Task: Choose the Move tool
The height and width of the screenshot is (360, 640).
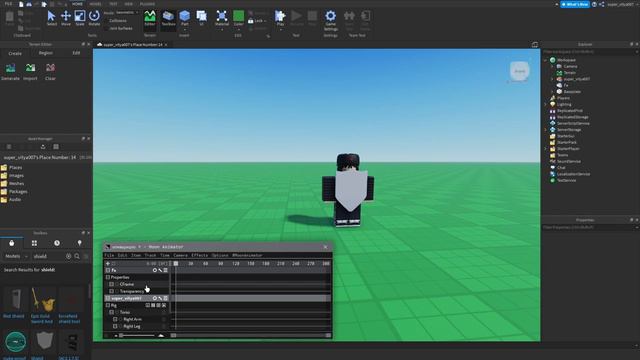Action: (66, 18)
